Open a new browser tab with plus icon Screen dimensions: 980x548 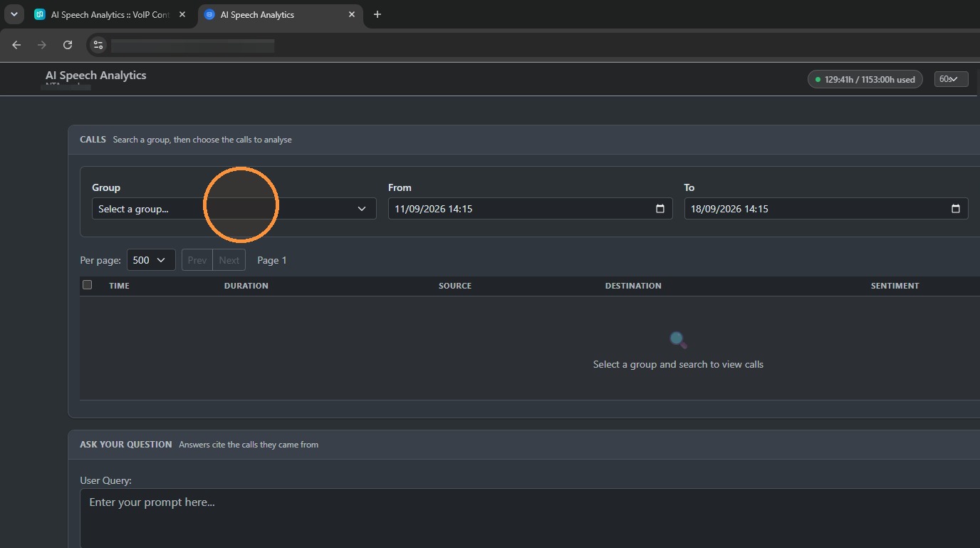[377, 14]
